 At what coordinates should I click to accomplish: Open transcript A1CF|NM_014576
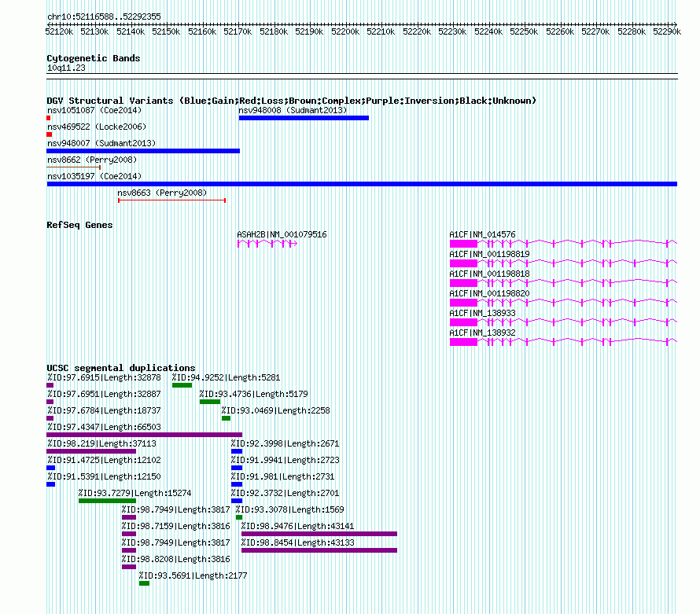tap(482, 234)
